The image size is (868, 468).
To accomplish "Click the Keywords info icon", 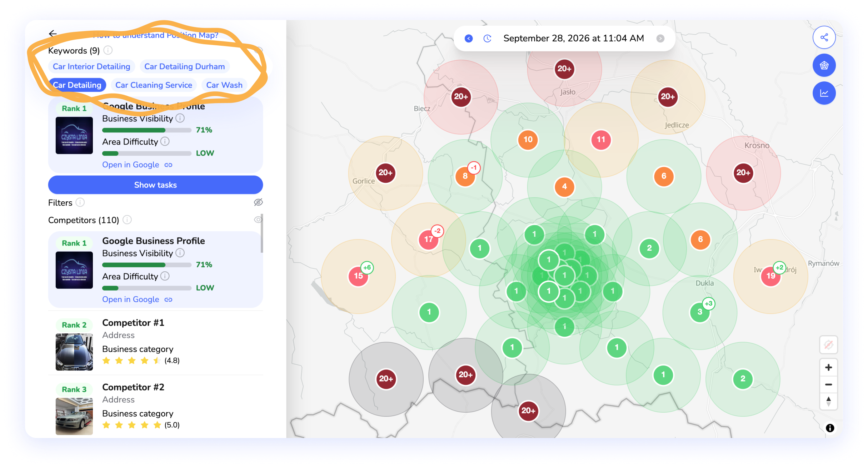I will [x=108, y=50].
